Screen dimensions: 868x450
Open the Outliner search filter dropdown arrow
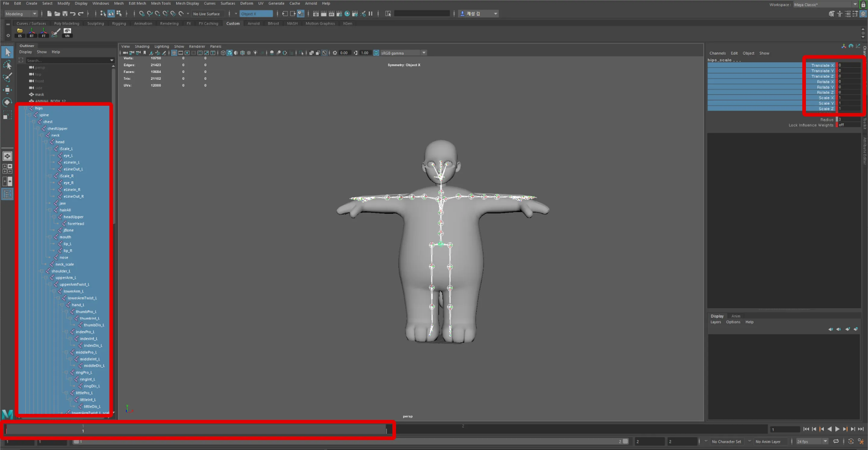(112, 60)
